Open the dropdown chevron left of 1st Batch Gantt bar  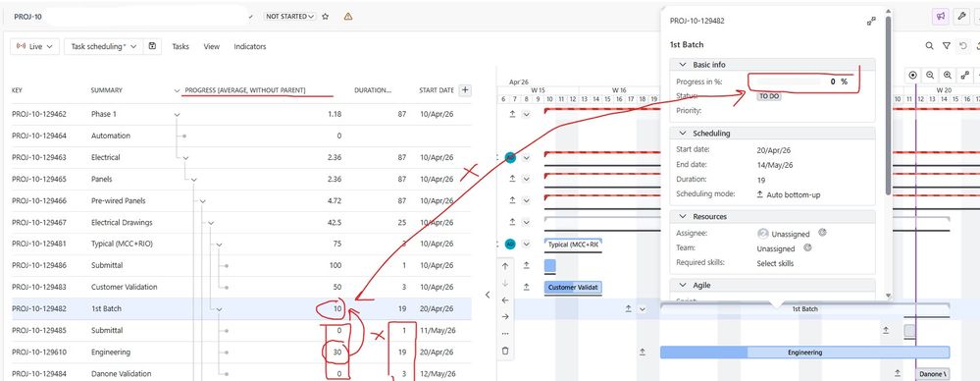tap(642, 309)
